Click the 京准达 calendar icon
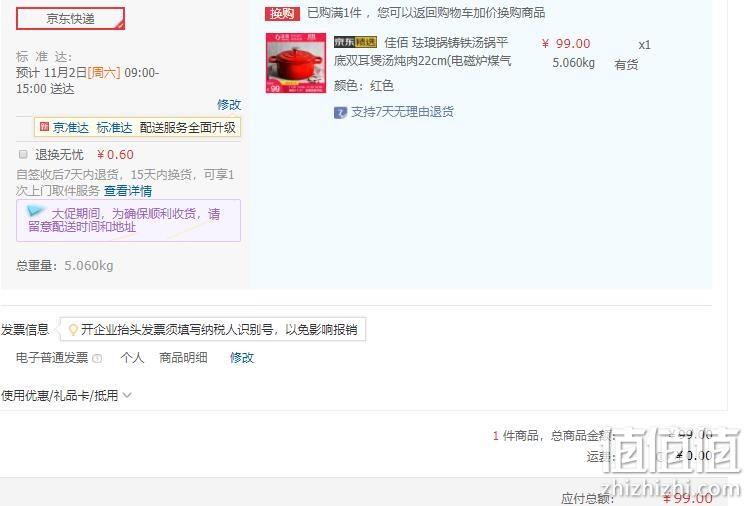The width and height of the screenshot is (750, 506). pyautogui.click(x=44, y=127)
